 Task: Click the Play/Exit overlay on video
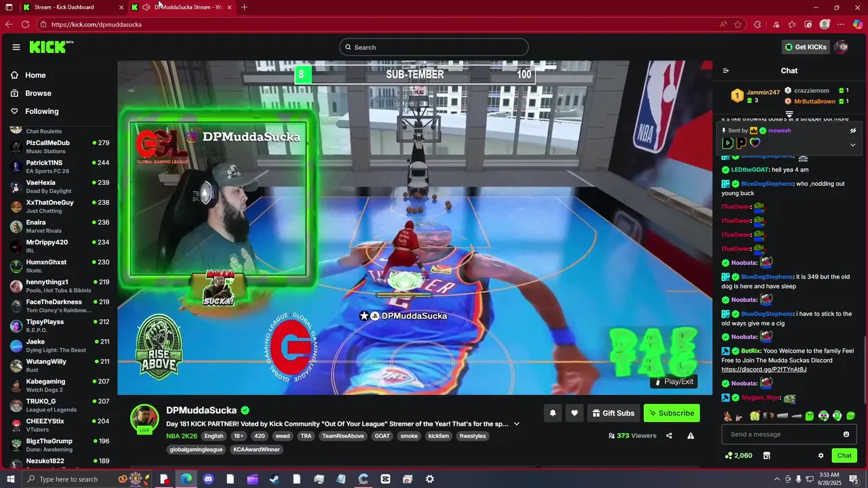click(x=675, y=382)
